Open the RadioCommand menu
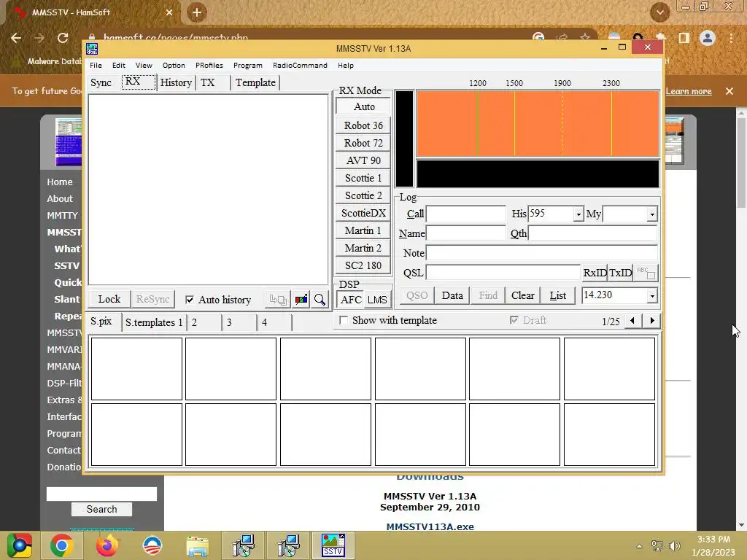Image resolution: width=747 pixels, height=560 pixels. (300, 65)
